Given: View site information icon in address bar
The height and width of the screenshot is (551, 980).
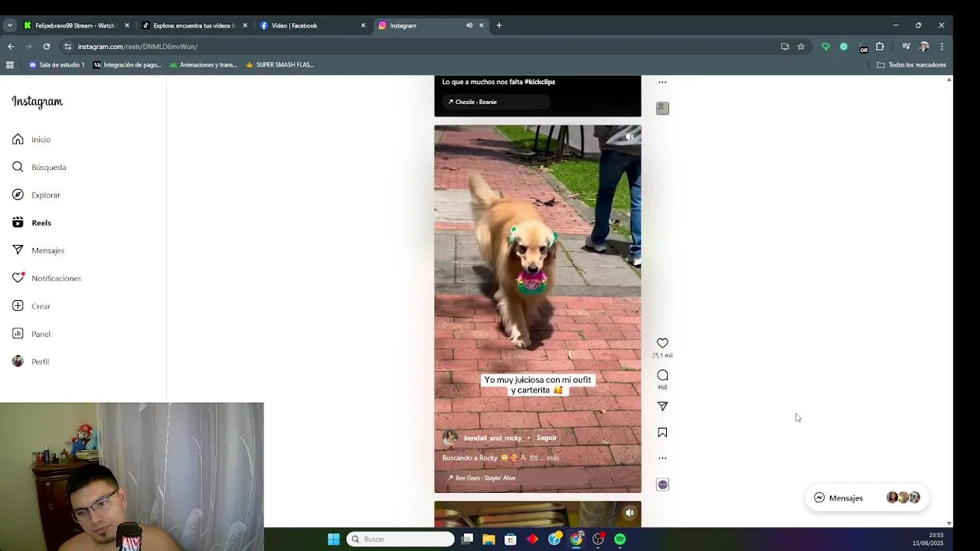Looking at the screenshot, I should [x=67, y=46].
